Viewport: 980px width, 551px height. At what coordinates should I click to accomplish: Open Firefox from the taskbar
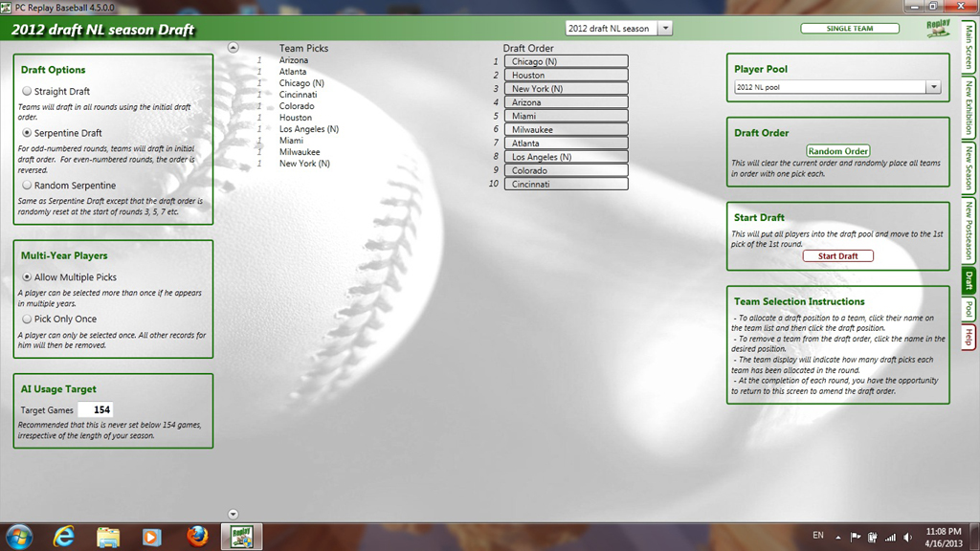click(197, 536)
